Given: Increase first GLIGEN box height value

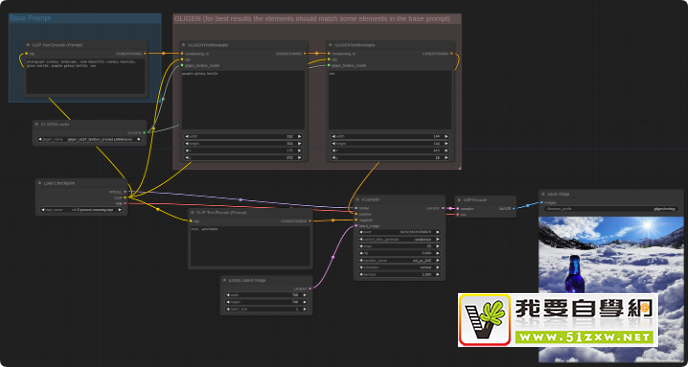Looking at the screenshot, I should (300, 143).
